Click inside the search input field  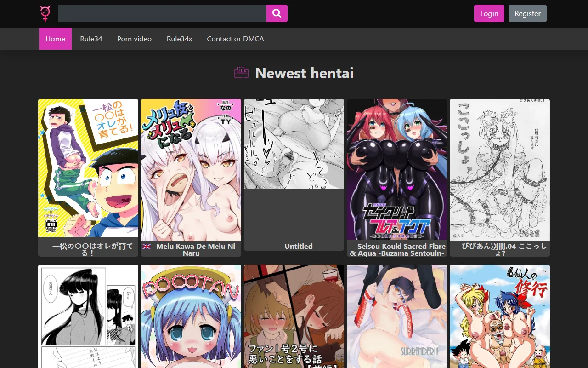(161, 13)
